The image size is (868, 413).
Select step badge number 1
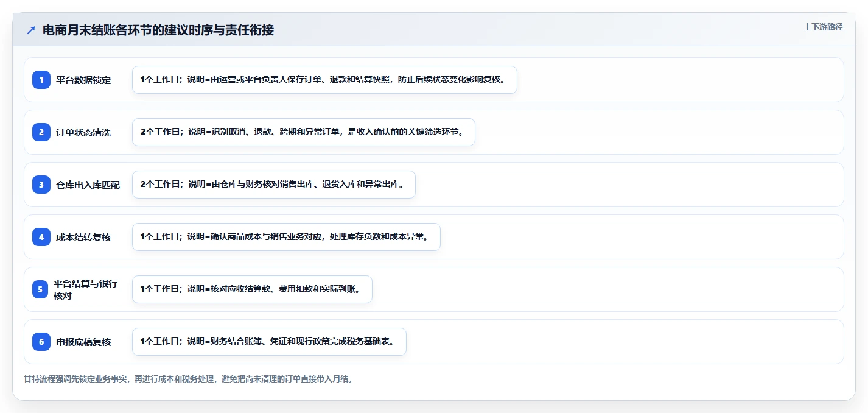click(x=41, y=80)
